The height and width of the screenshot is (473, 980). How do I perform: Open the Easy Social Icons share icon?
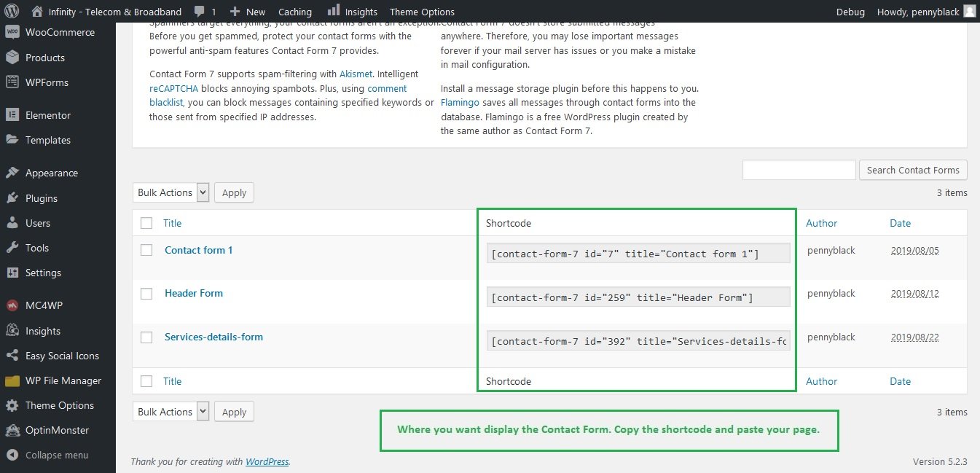point(12,356)
